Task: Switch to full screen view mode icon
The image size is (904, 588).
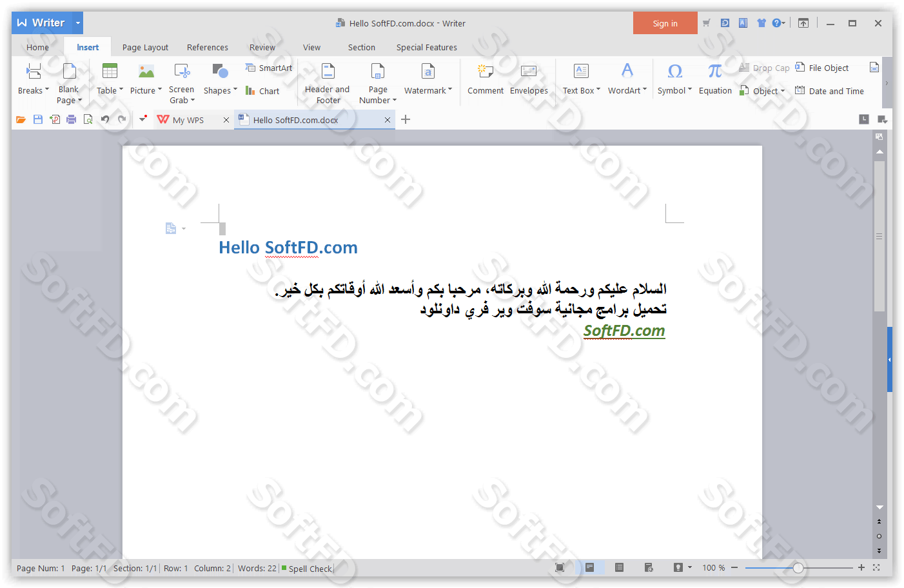Action: click(560, 567)
